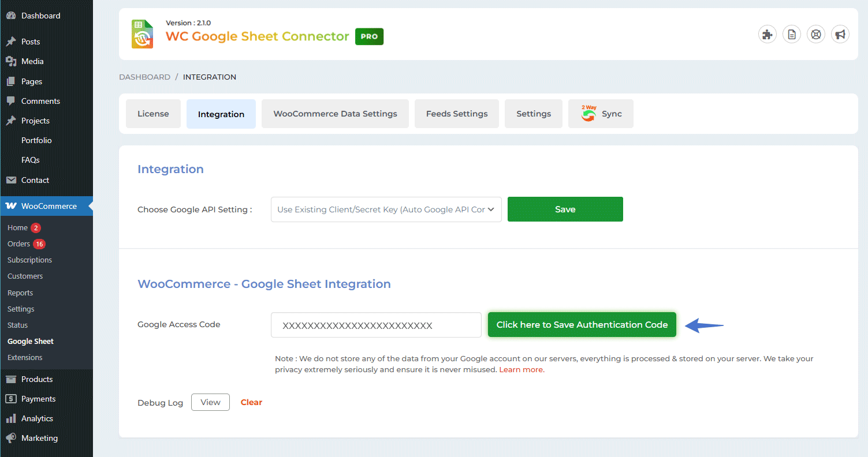Screen dimensions: 868x457
Task: Switch to the WooCommerce Data Settings tab
Action: 335,114
